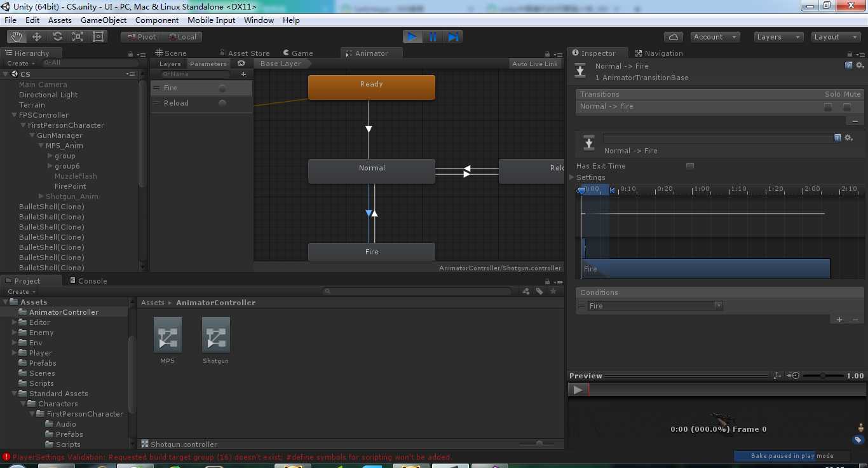Viewport: 868px width, 468px height.
Task: Expand the group6 hierarchy item
Action: tap(50, 166)
